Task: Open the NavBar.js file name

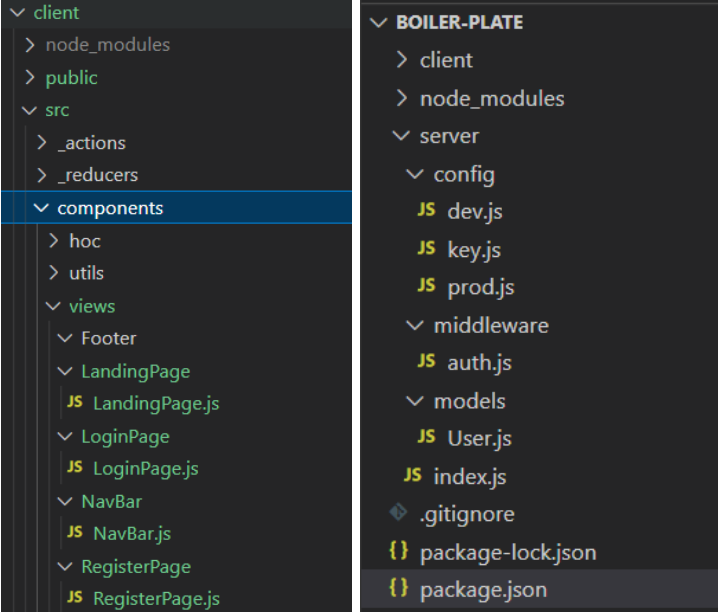Action: click(x=132, y=534)
